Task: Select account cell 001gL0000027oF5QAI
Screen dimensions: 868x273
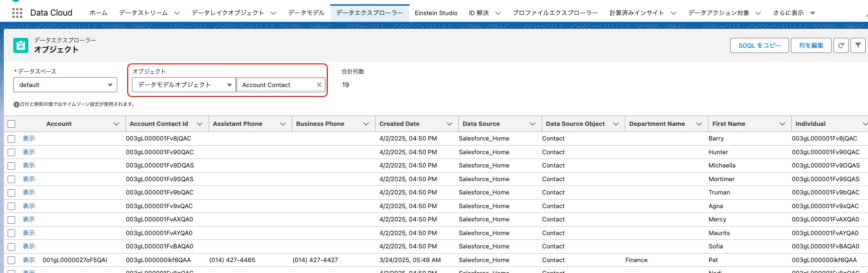Action: click(75, 260)
